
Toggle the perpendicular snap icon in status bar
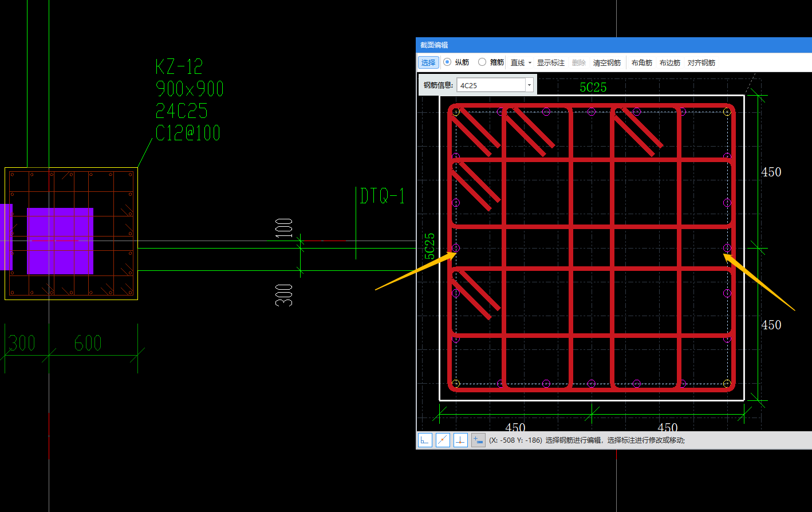(x=460, y=440)
